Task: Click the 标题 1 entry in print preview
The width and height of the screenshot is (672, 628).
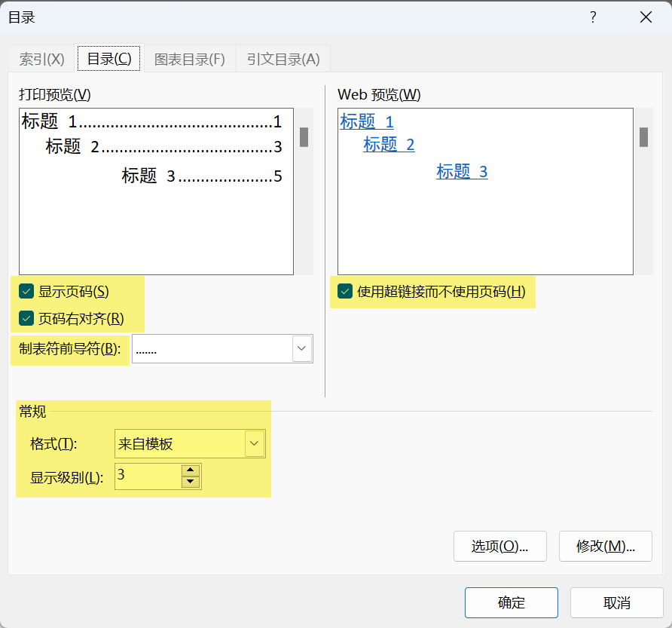Action: [x=151, y=122]
